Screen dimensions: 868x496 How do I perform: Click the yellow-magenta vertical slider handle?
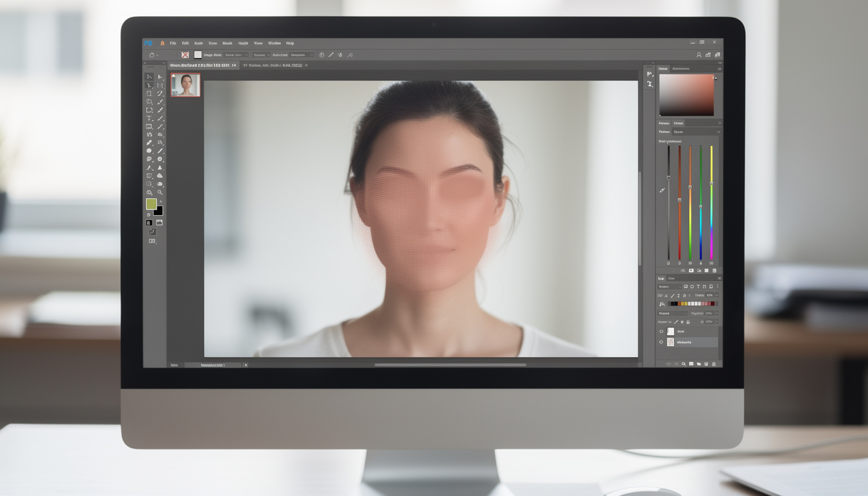click(711, 183)
